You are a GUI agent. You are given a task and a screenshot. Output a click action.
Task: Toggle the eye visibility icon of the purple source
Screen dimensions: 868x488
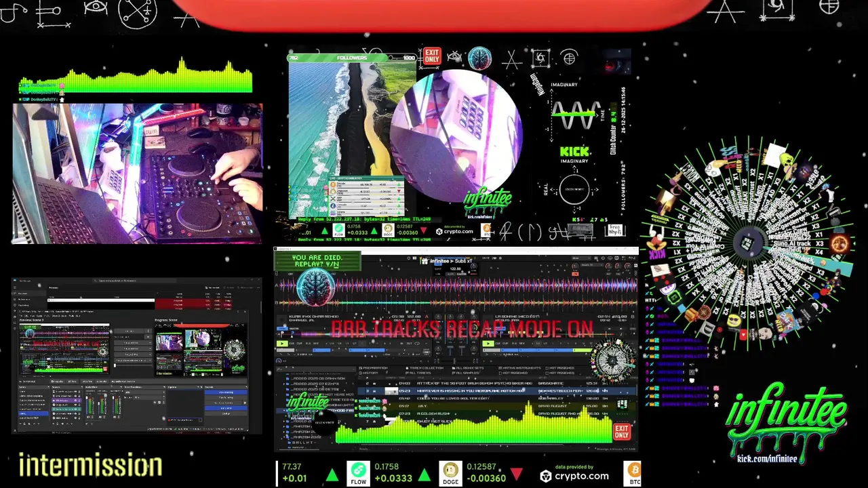[75, 401]
